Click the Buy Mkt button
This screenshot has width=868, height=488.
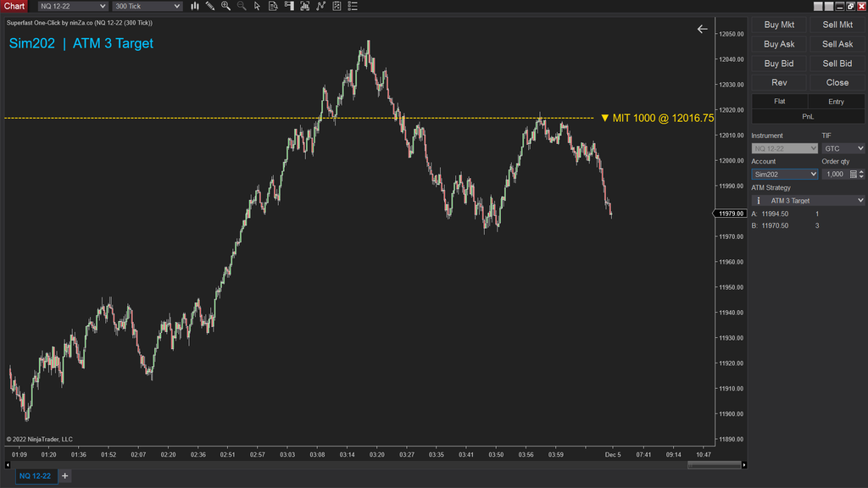(779, 25)
